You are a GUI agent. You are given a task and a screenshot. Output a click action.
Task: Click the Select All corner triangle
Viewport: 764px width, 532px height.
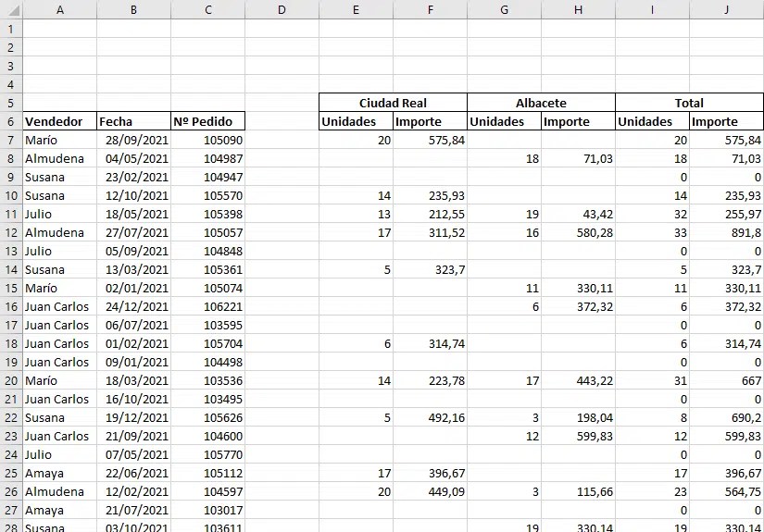12,10
